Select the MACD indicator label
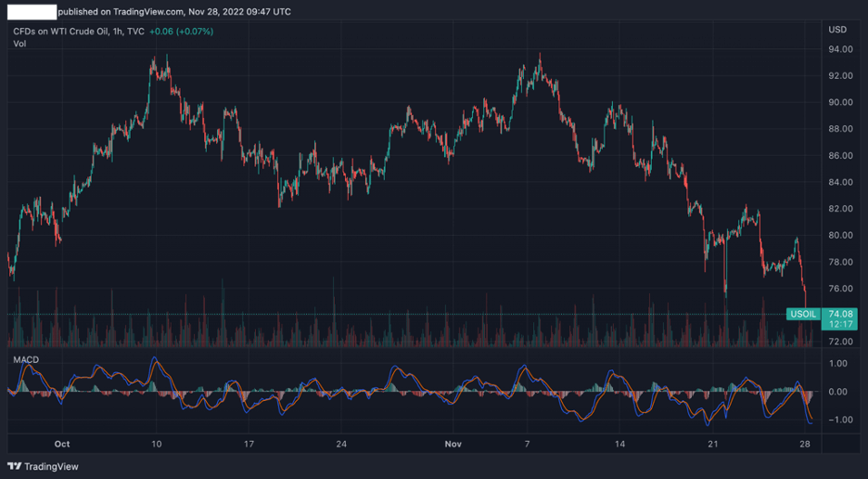Screen dimensions: 868x479 pyautogui.click(x=26, y=359)
